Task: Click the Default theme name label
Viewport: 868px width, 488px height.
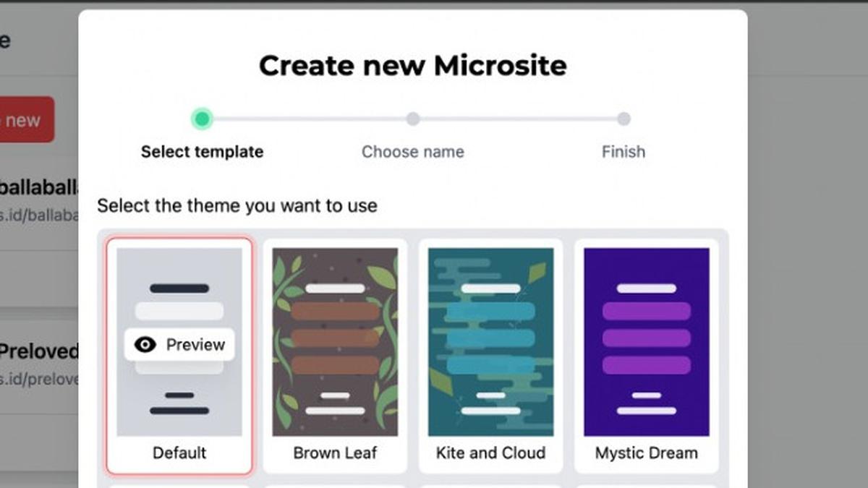Action: coord(179,453)
